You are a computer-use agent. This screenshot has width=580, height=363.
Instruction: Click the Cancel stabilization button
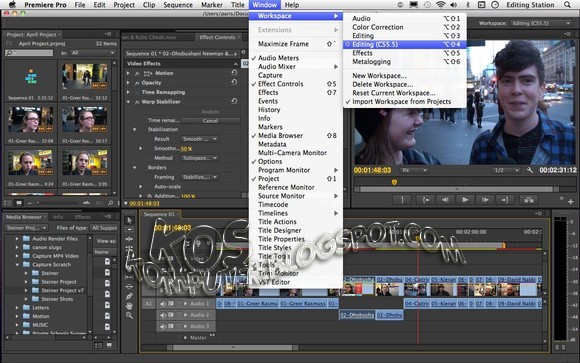click(210, 121)
